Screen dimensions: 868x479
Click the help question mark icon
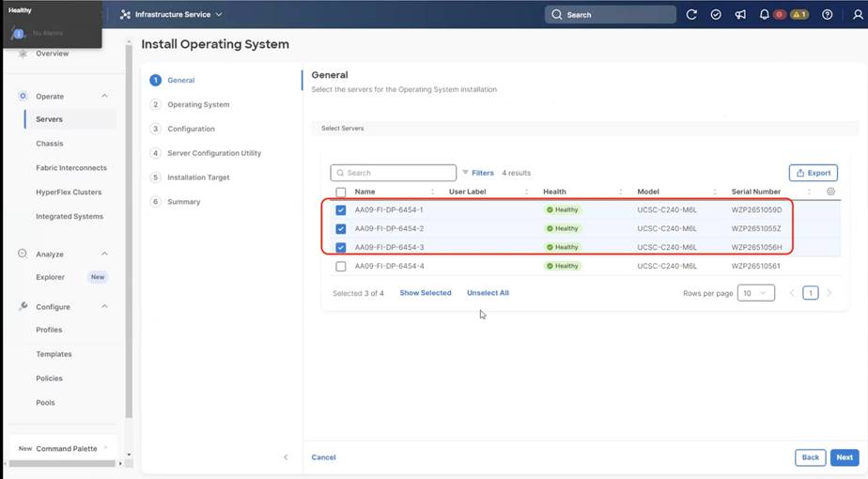[827, 15]
